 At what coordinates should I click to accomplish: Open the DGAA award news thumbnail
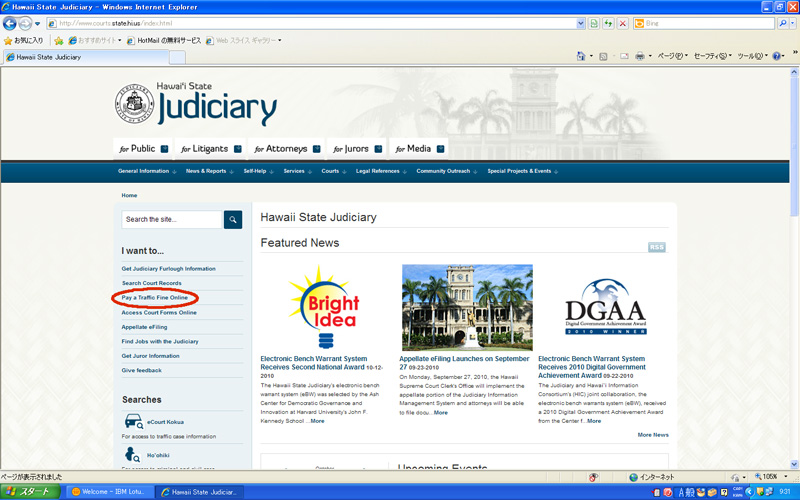(x=606, y=307)
